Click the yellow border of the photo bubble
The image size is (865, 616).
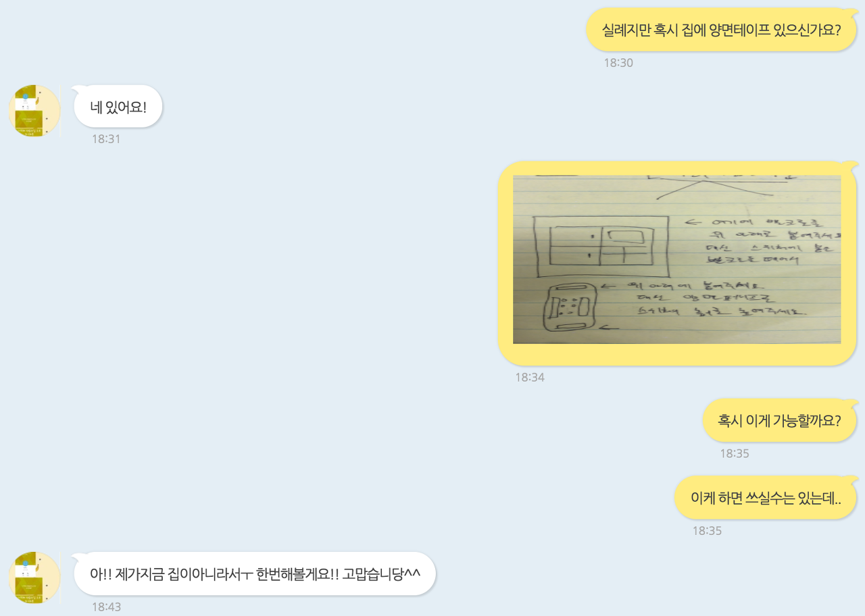(505, 263)
